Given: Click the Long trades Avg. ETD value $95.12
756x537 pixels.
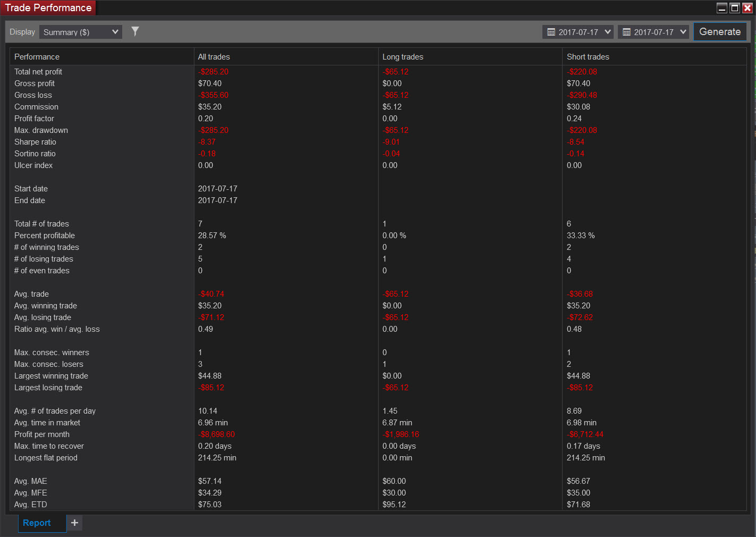Looking at the screenshot, I should 394,505.
